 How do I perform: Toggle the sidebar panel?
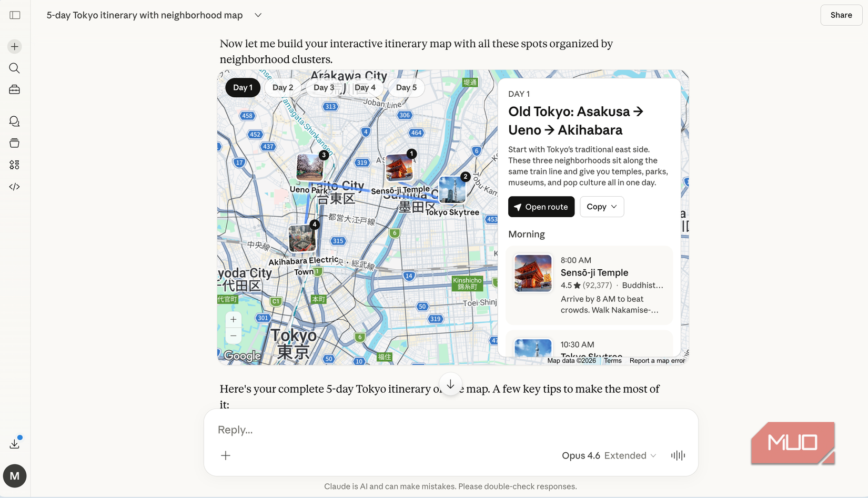pyautogui.click(x=15, y=15)
